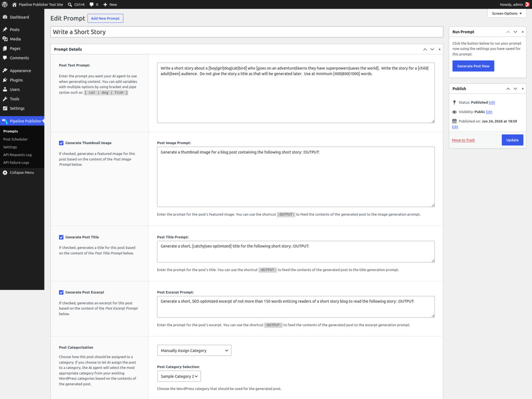Move Prompt Details panel up arrow
The width and height of the screenshot is (532, 399).
pos(425,49)
